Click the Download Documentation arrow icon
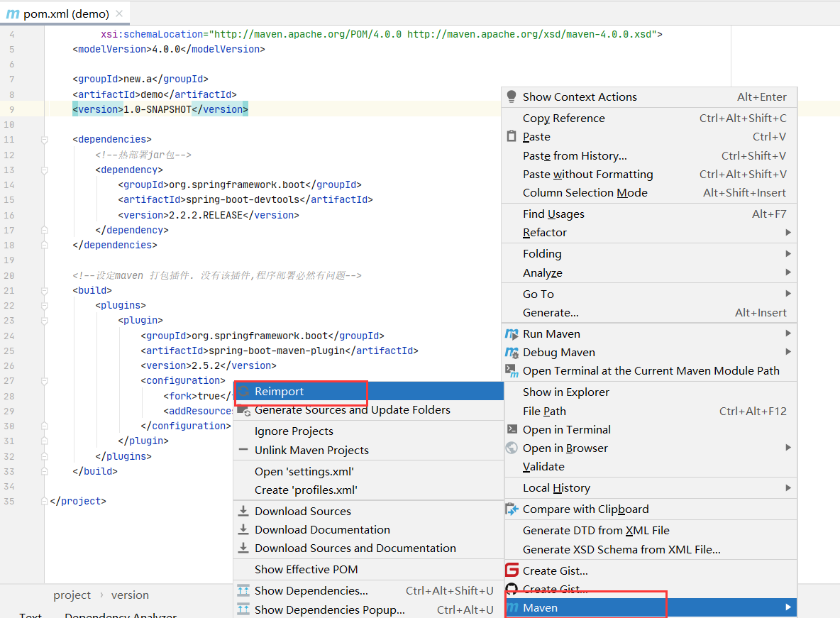 click(x=243, y=529)
